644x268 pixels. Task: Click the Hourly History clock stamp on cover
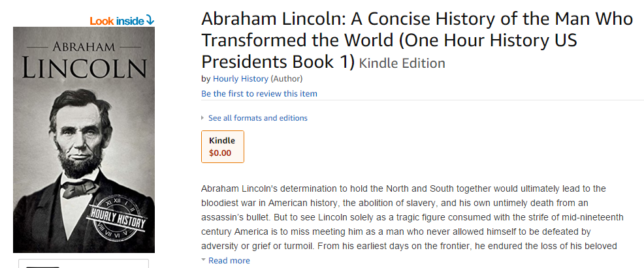tap(118, 216)
